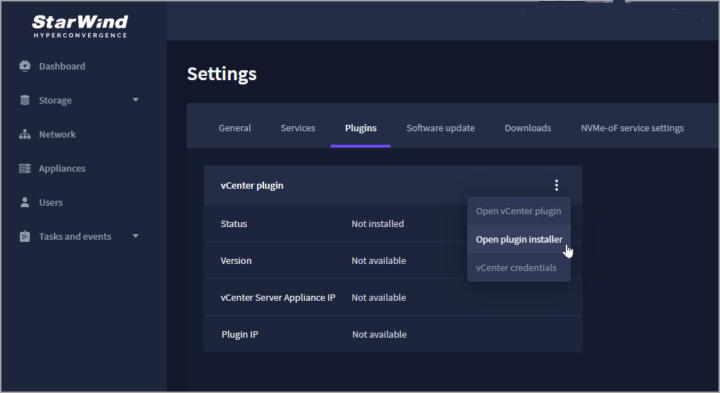Open Storage section in sidebar
Screen dimensions: 720x393
pyautogui.click(x=55, y=100)
